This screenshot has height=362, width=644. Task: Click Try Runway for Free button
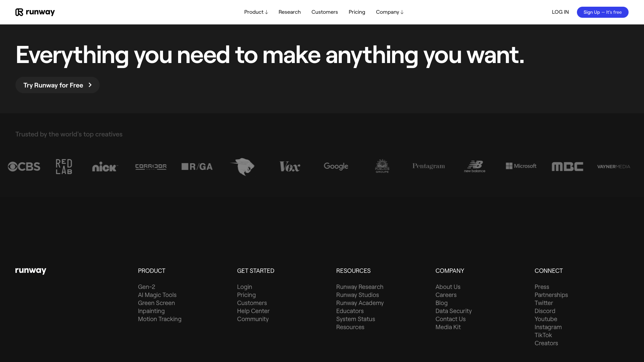[57, 85]
